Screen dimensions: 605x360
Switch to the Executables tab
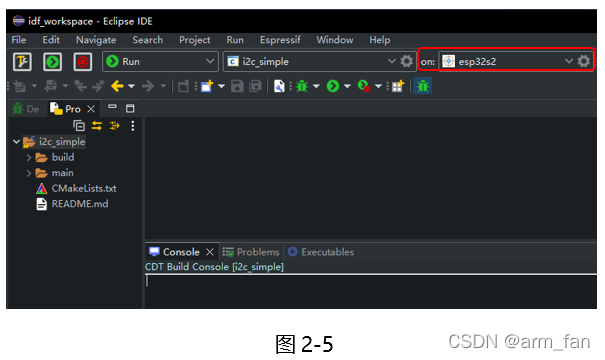point(321,252)
